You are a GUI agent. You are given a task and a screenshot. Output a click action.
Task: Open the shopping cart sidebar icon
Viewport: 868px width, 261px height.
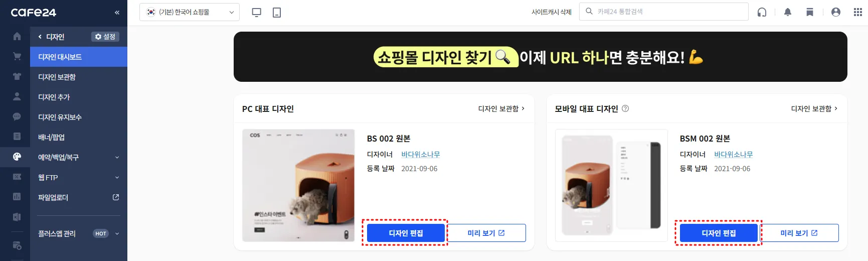[17, 56]
